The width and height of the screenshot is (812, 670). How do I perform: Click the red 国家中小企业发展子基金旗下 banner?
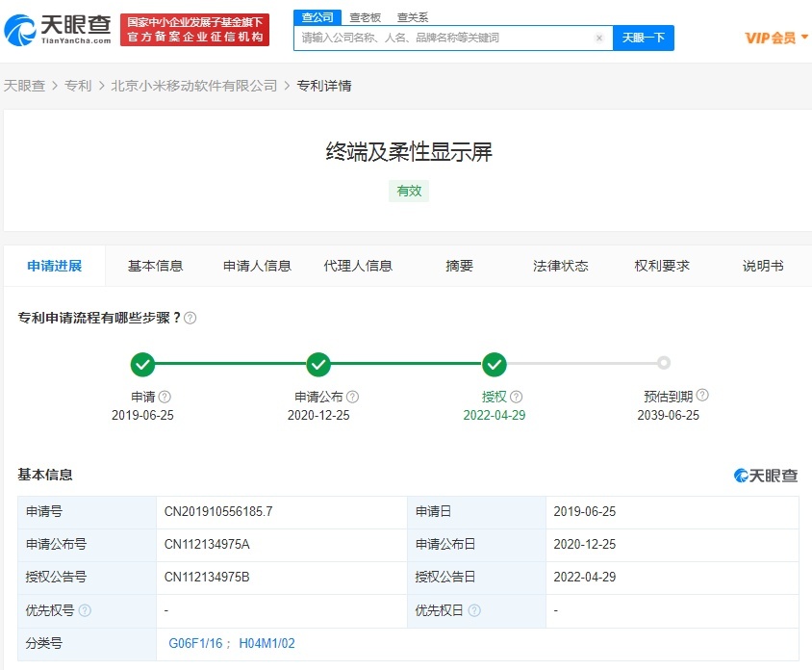point(194,30)
